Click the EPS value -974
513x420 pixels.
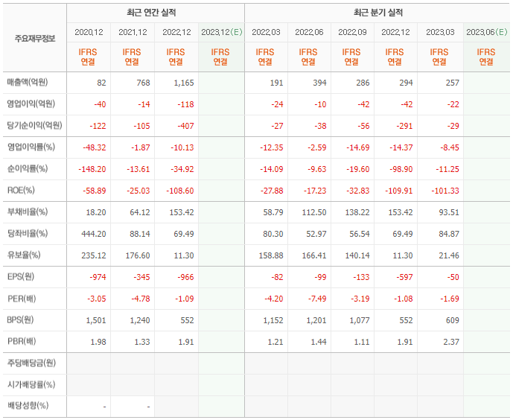(x=98, y=277)
